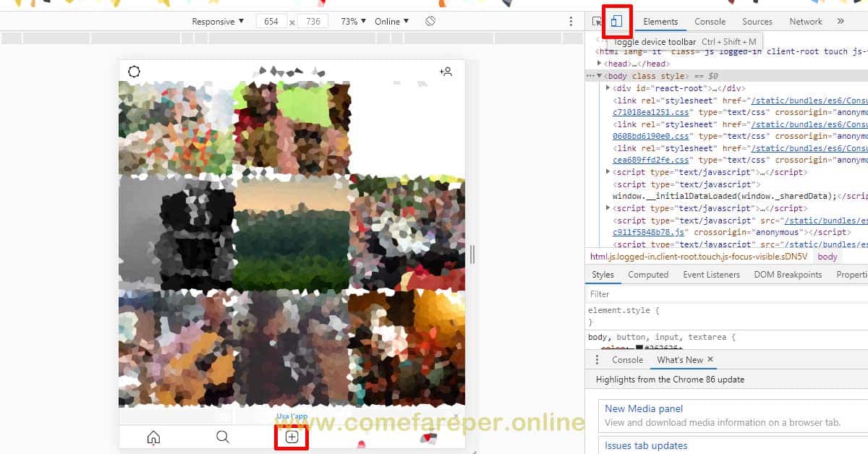The height and width of the screenshot is (454, 868).
Task: Click the toggle device toolbar icon
Action: 616,22
